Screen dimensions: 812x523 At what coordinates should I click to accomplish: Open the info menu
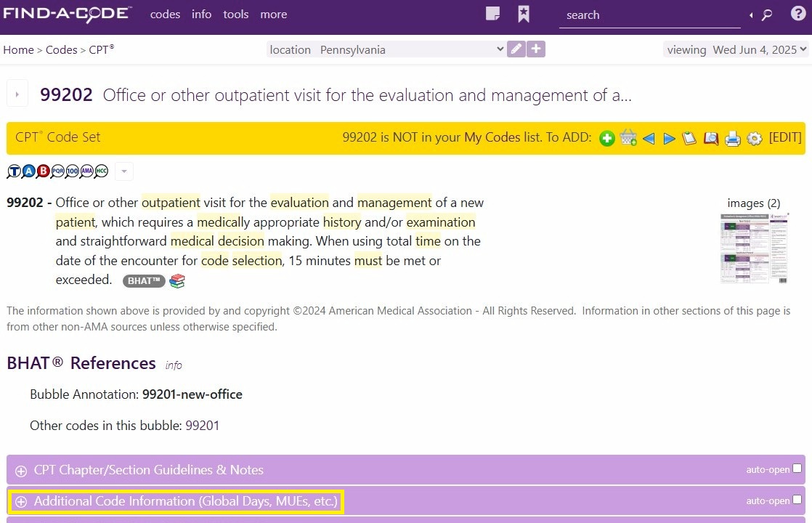pyautogui.click(x=201, y=15)
